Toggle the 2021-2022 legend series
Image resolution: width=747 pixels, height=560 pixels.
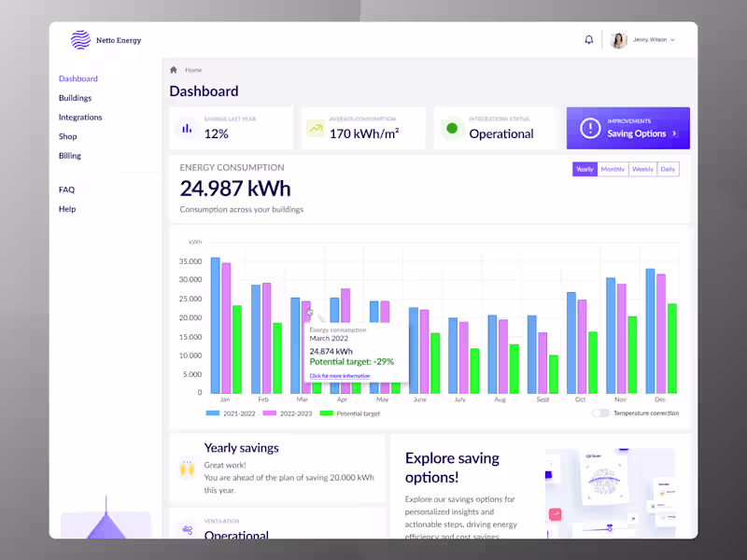coord(231,413)
